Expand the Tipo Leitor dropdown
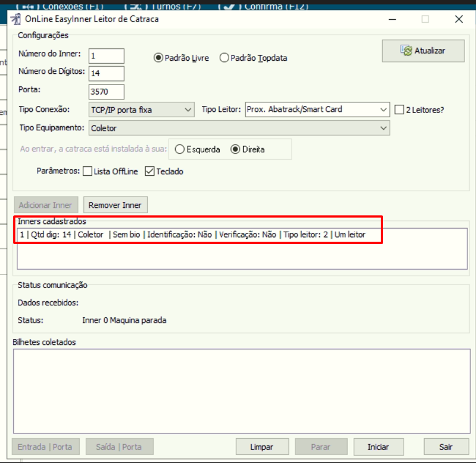 tap(316, 110)
